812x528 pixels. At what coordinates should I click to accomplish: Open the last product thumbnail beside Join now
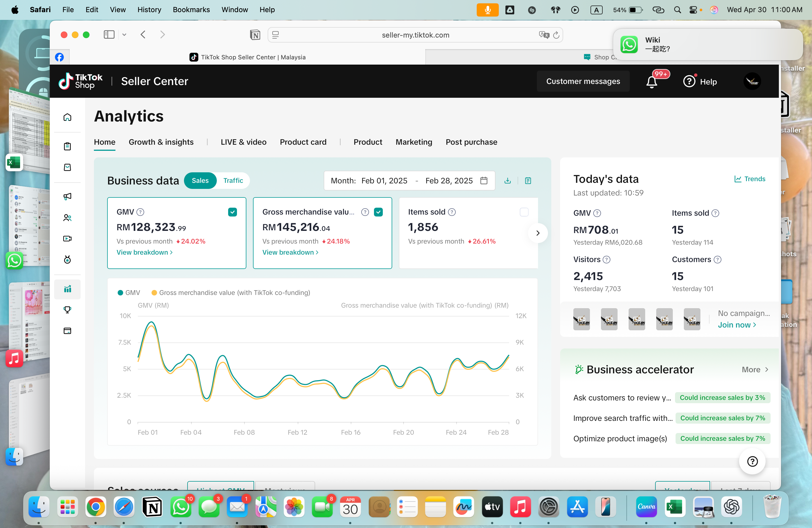(x=692, y=319)
